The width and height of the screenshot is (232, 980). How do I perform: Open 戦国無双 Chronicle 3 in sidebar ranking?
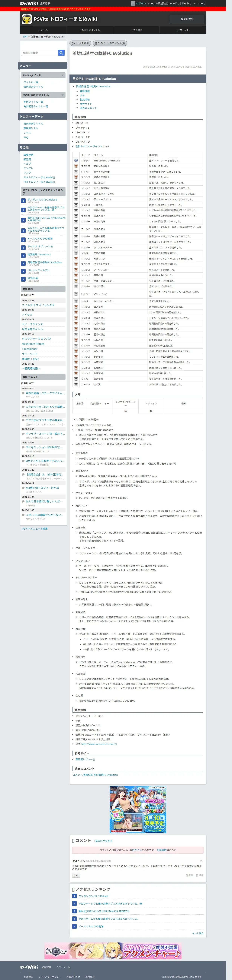(x=39, y=254)
